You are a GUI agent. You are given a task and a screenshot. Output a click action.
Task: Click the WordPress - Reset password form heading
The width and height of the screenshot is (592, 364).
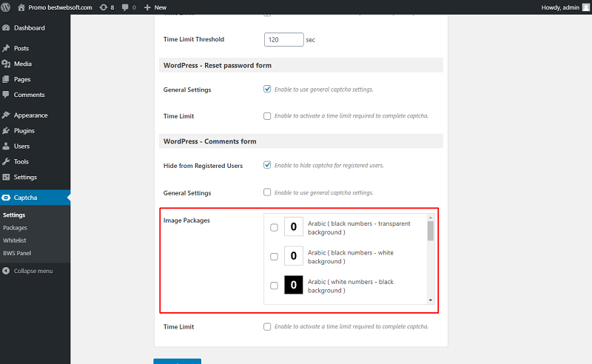click(x=218, y=65)
